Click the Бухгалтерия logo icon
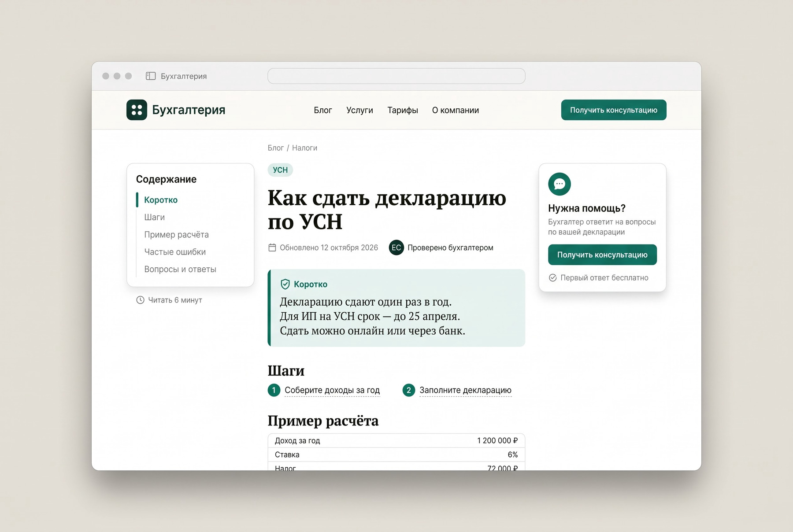The width and height of the screenshot is (793, 532). (137, 110)
